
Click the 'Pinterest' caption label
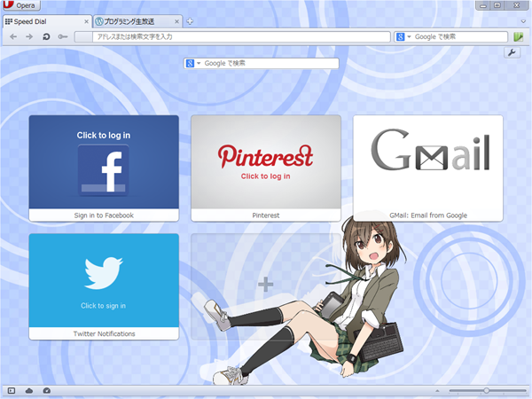click(266, 215)
